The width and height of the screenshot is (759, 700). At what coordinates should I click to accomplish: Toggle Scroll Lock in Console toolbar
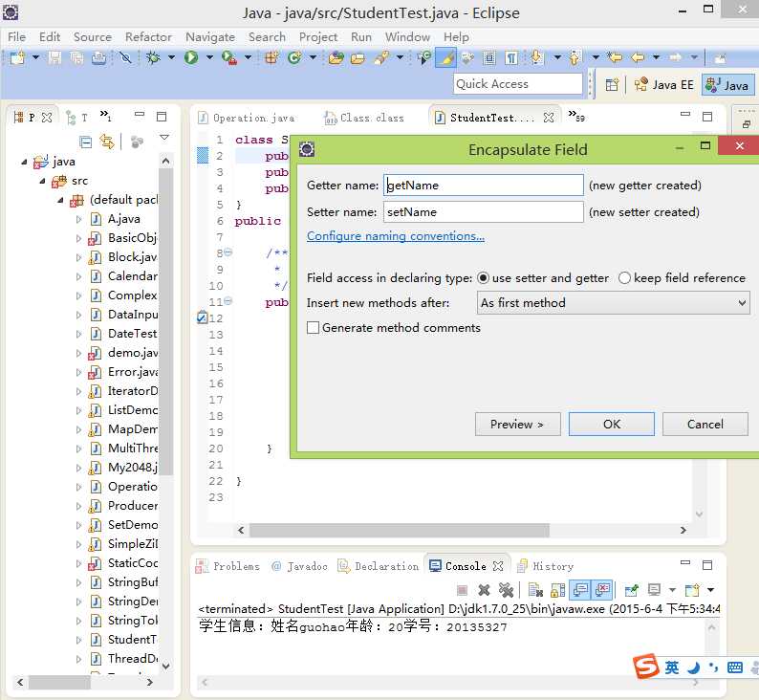[557, 590]
